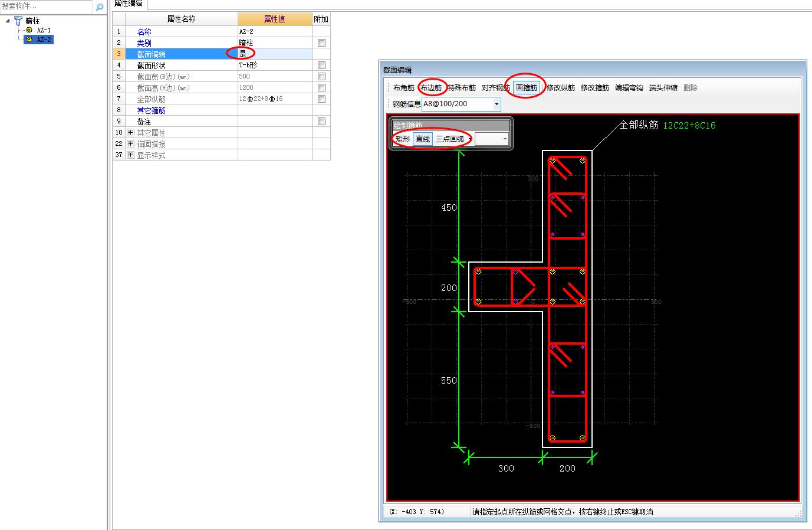Screen dimensions: 812x530
Task: Select the 修改箍筋 toolbar command
Action: 595,88
